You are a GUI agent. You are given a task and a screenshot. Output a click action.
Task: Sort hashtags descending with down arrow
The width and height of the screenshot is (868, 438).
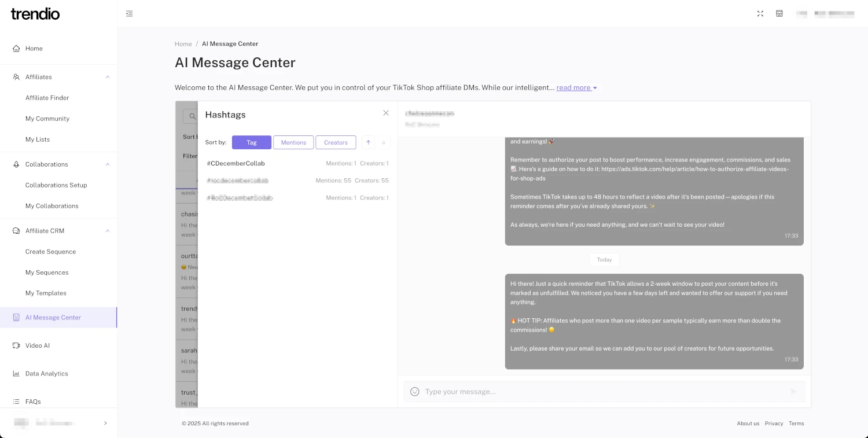pos(384,142)
